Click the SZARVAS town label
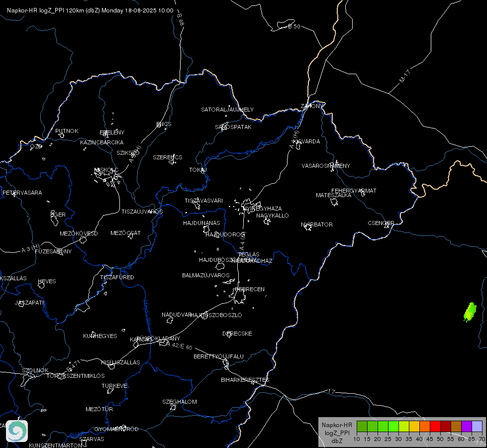487x448 pixels. click(92, 440)
